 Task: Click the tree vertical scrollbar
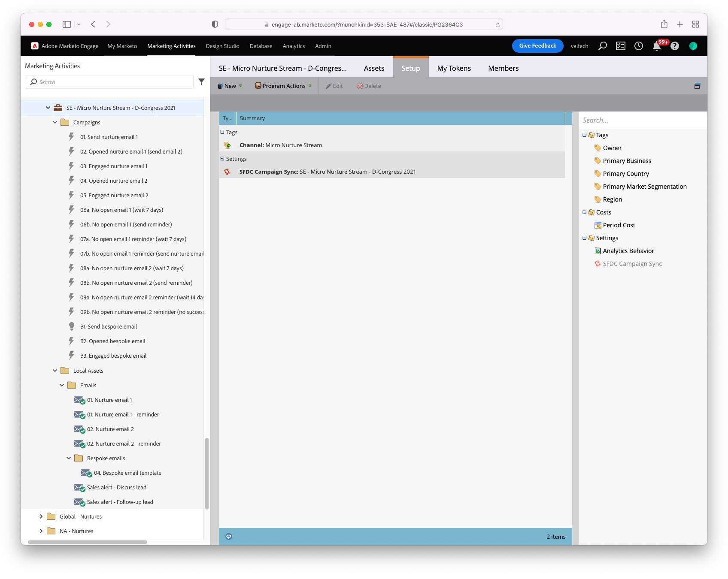point(206,473)
